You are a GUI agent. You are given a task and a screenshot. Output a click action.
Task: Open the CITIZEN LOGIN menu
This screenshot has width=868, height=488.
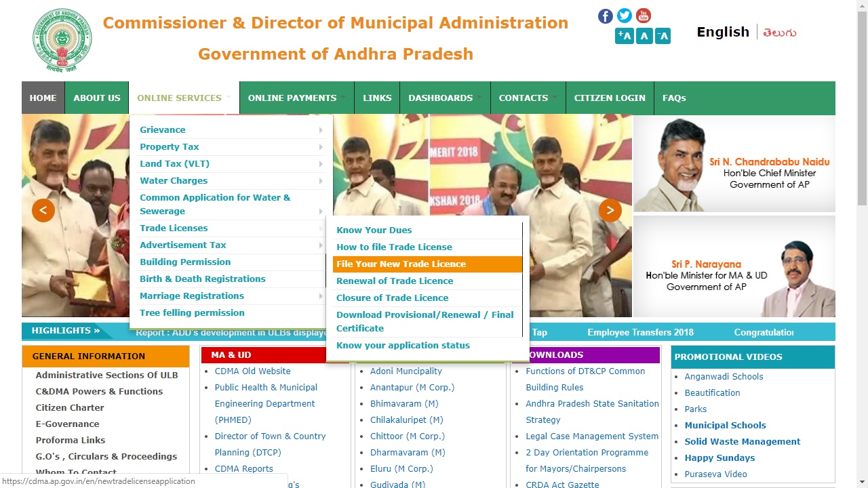(x=609, y=98)
